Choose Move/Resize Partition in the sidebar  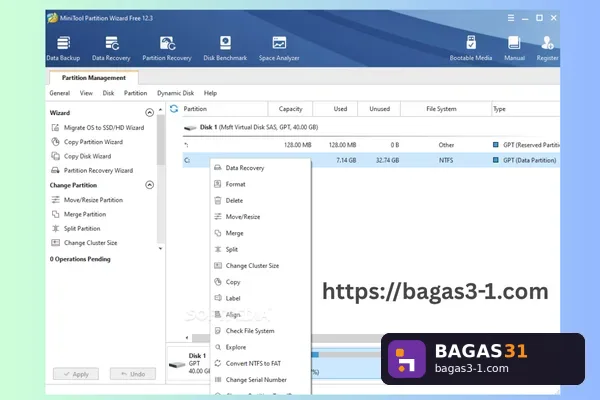pyautogui.click(x=87, y=200)
